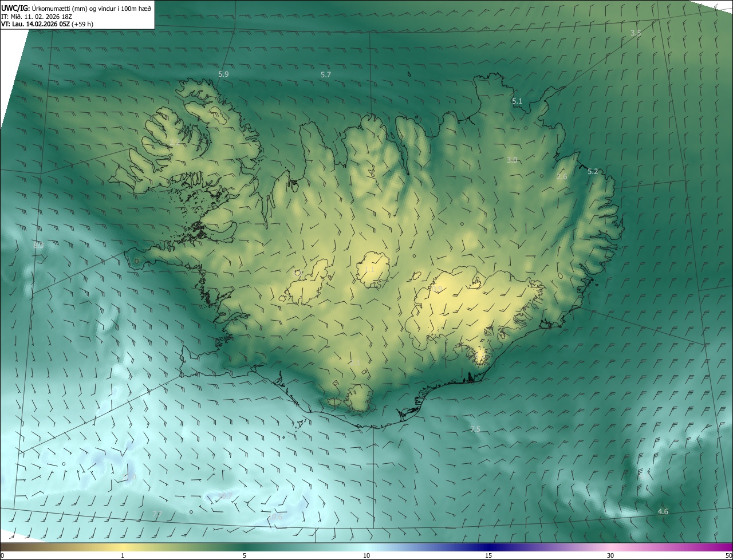Image resolution: width=733 pixels, height=560 pixels.
Task: Click the valid time "VT: Lau. 14.02.2026 05Z (+59 h)"
Action: 47,24
